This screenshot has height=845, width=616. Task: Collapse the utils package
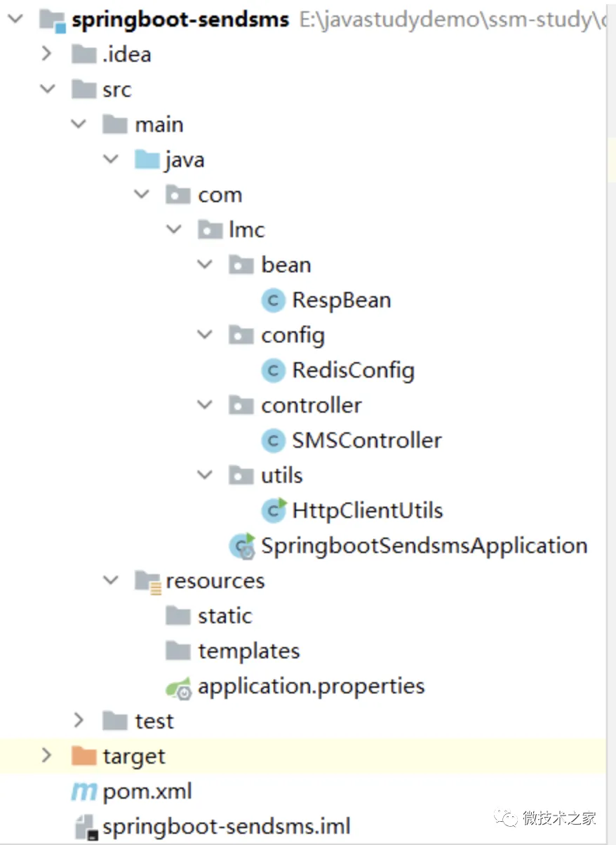[205, 475]
